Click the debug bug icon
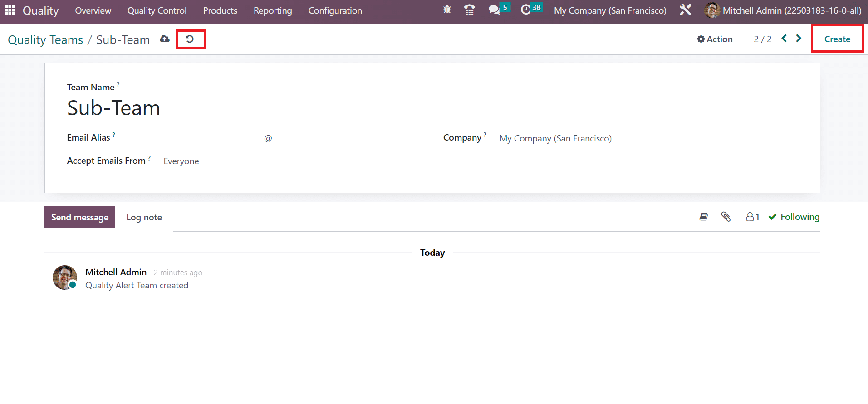The width and height of the screenshot is (868, 404). [447, 10]
